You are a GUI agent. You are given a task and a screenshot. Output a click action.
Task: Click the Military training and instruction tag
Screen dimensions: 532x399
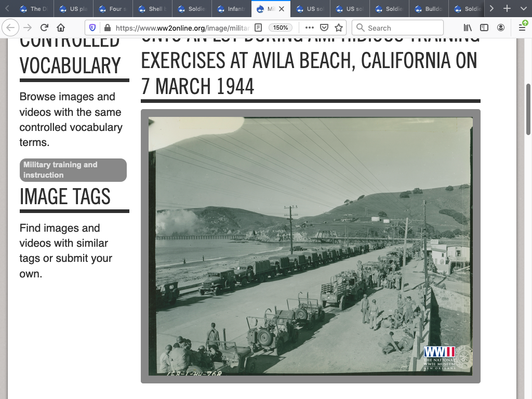[x=73, y=170]
